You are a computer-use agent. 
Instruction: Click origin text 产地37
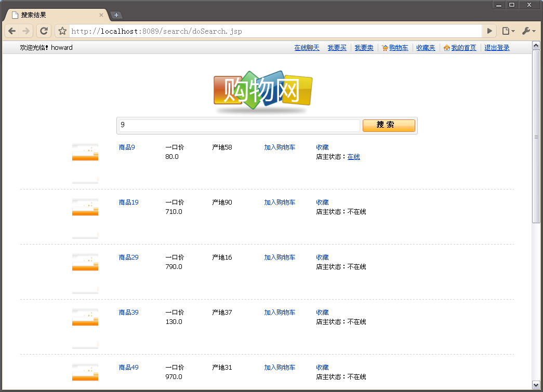(222, 313)
